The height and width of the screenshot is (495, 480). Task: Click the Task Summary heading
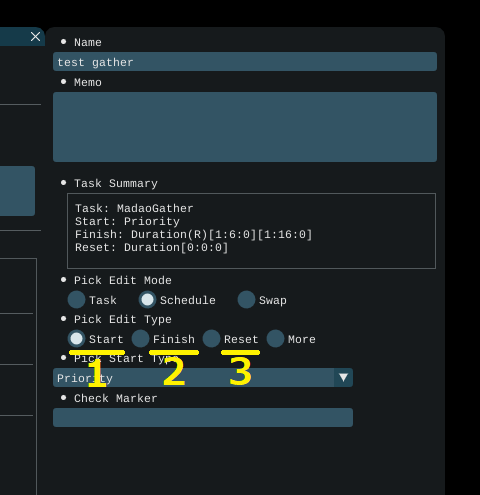(x=116, y=183)
